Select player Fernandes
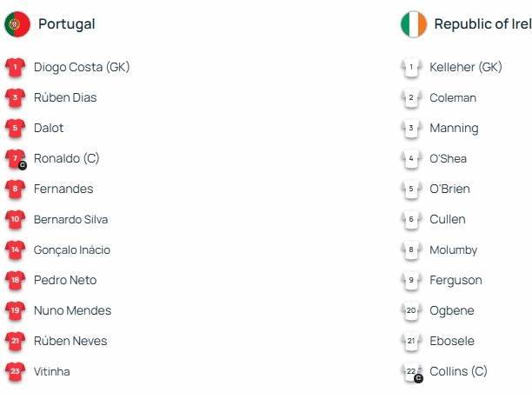 (63, 190)
